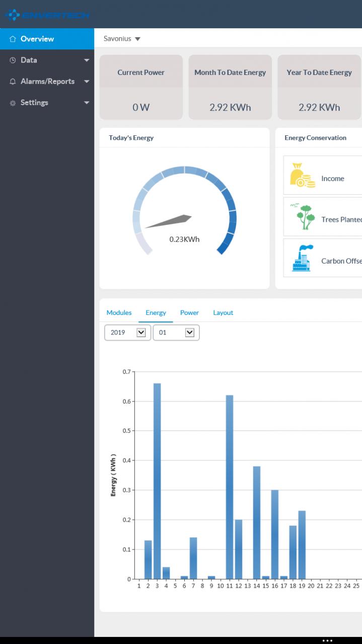Switch to the Layout tab
Image resolution: width=362 pixels, height=644 pixels.
click(223, 312)
